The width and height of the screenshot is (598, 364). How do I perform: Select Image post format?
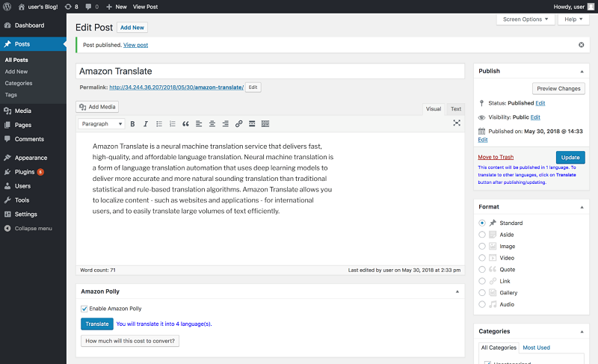click(482, 246)
